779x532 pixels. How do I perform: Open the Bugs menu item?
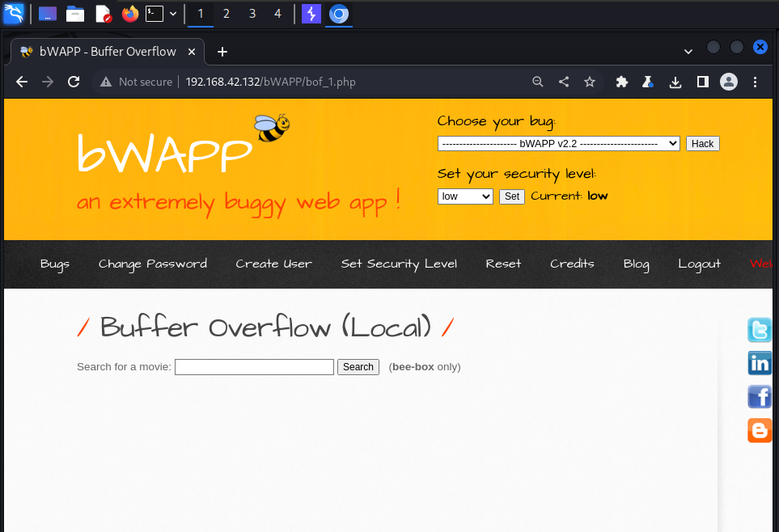[55, 264]
